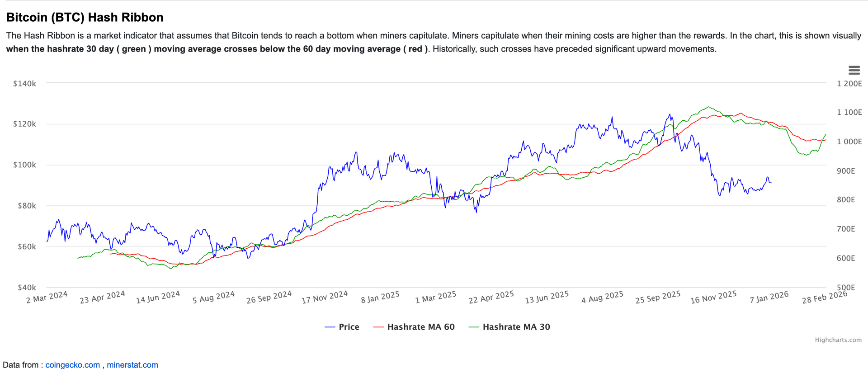Click the 2 Mar 2024 date label

pos(47,297)
